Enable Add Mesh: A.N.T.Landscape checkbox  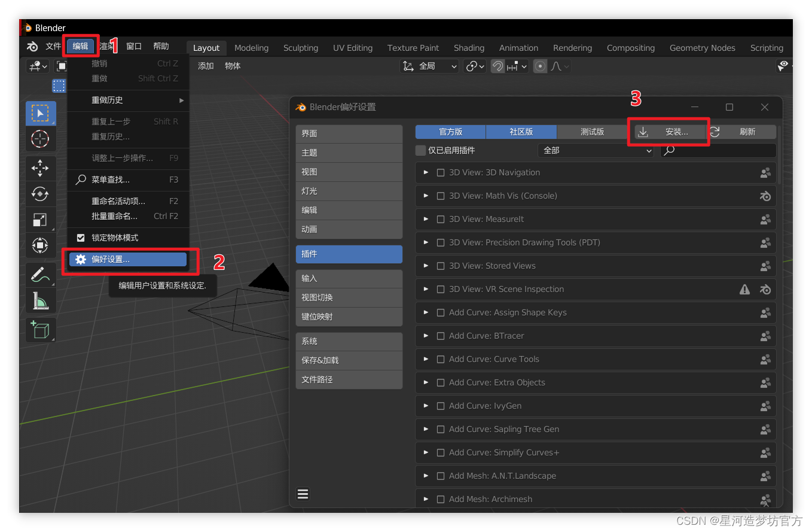(x=441, y=476)
